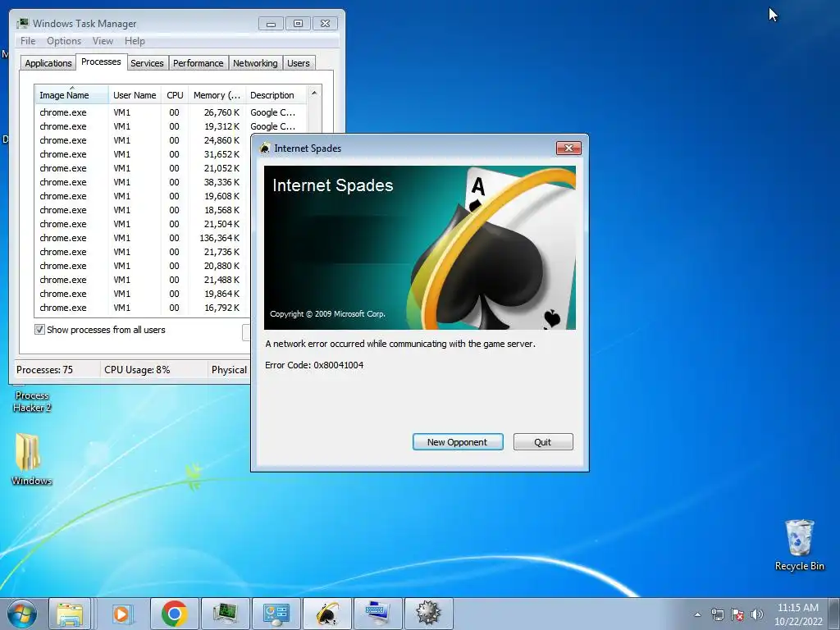This screenshot has height=630, width=840.
Task: Select the Processes tab
Action: pyautogui.click(x=101, y=62)
